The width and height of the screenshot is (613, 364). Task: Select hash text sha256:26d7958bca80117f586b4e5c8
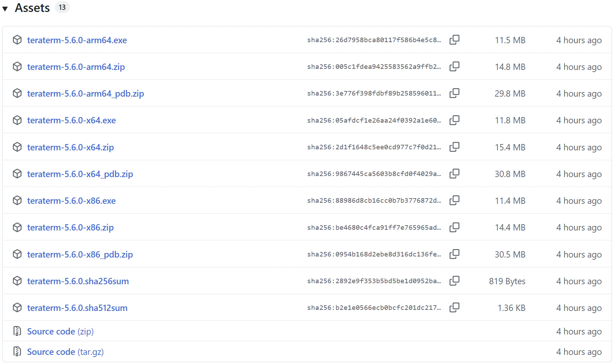[x=374, y=40]
